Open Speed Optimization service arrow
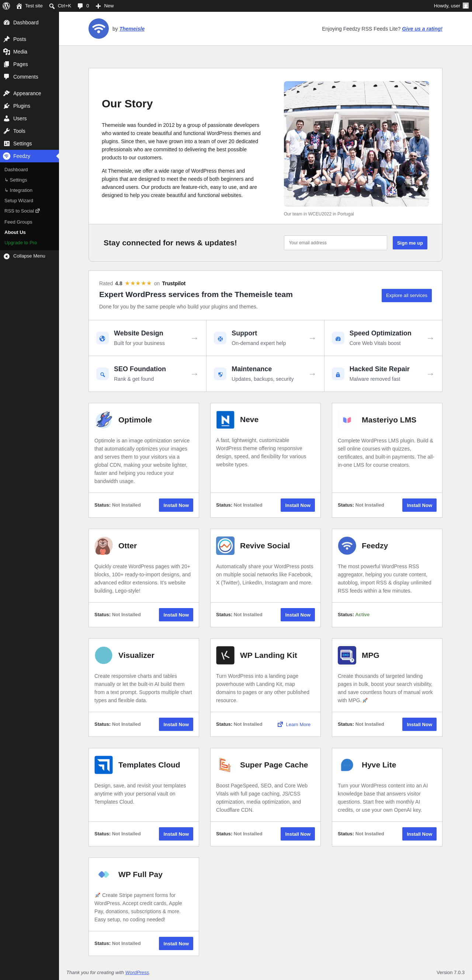 430,338
